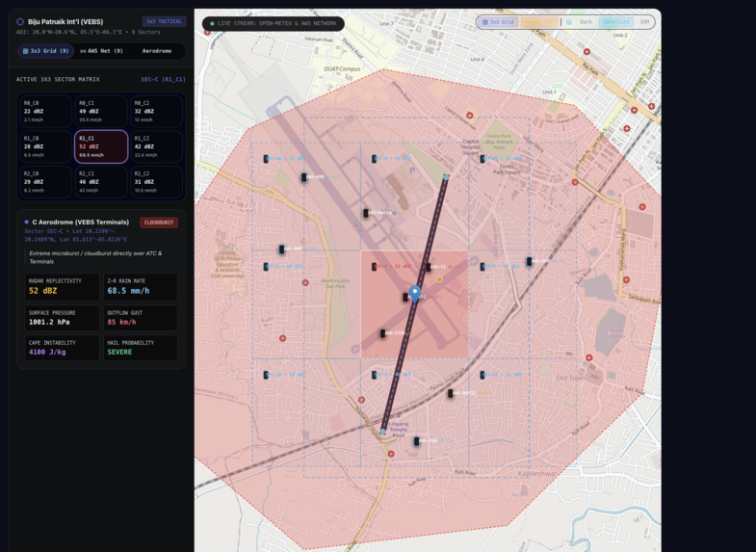This screenshot has width=756, height=552.
Task: Click the SEVERE hail probability value
Action: click(x=119, y=352)
